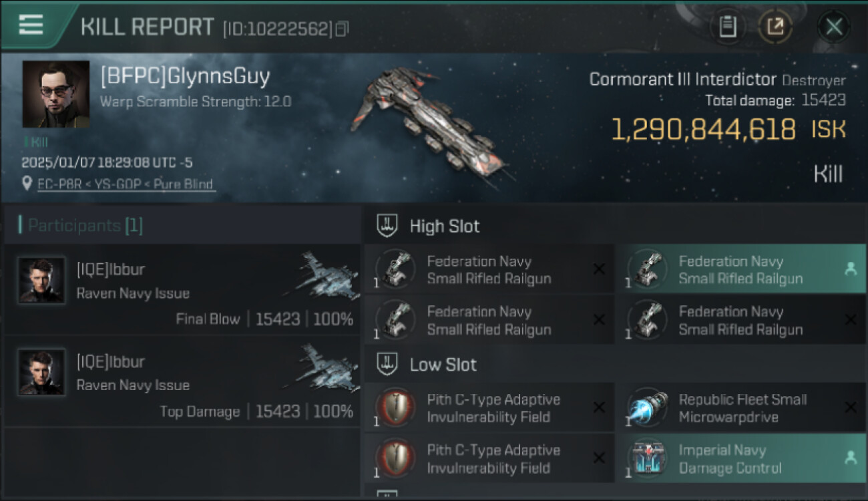Select Ibbur's Final Blow participant entry

click(x=182, y=289)
